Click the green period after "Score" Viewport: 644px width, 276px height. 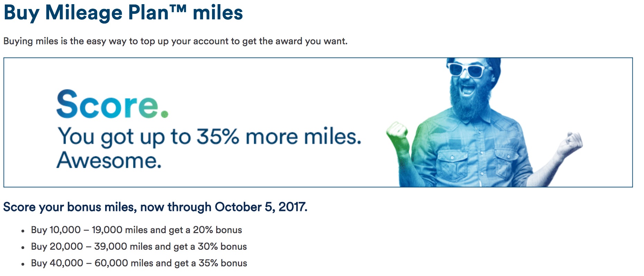[x=165, y=114]
